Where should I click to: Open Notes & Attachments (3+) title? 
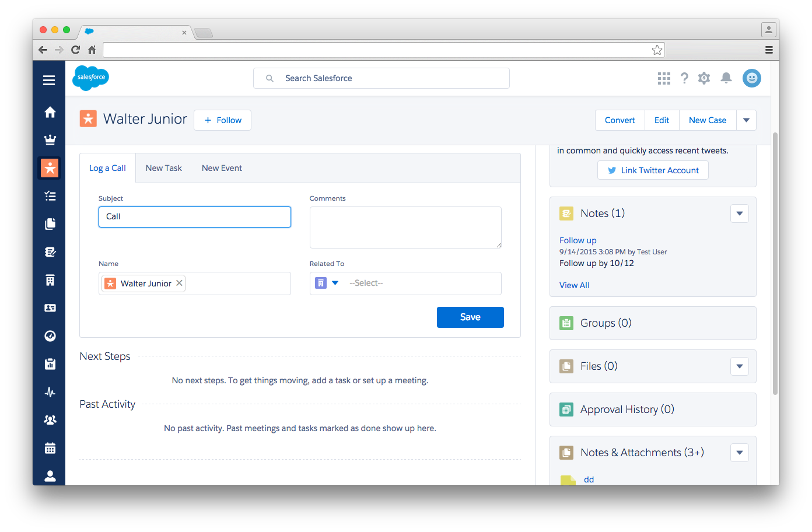point(642,453)
